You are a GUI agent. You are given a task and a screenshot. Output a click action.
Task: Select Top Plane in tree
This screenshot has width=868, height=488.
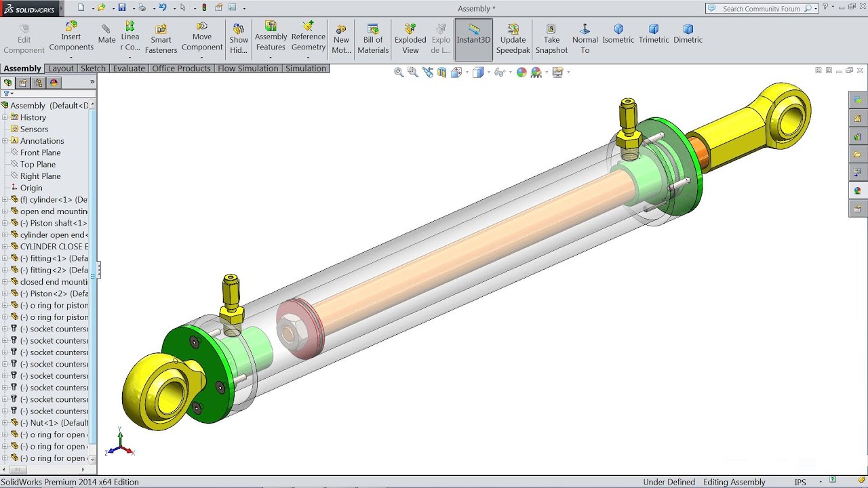38,164
